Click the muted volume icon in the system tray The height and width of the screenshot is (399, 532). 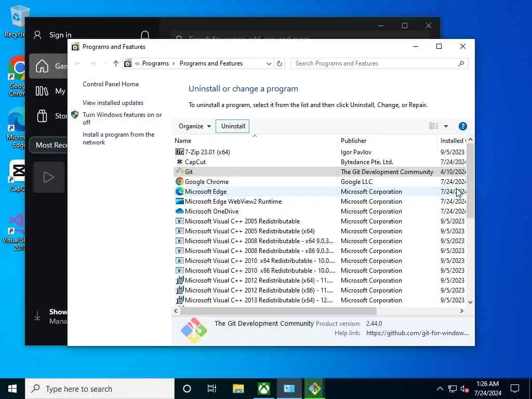click(464, 389)
